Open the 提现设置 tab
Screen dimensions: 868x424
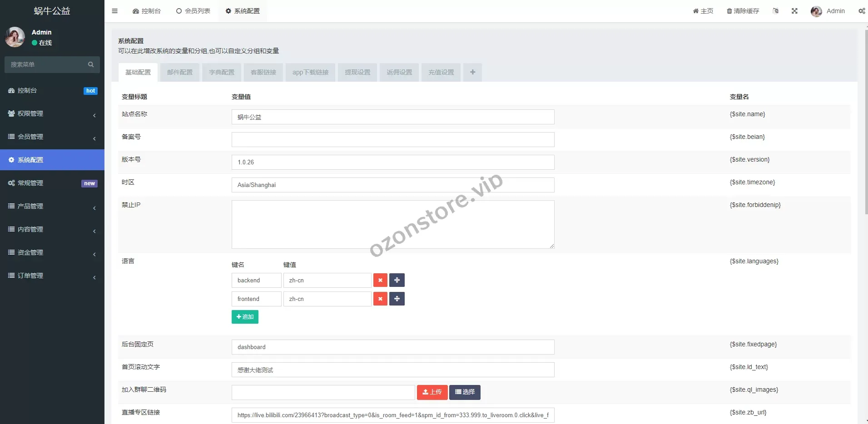tap(357, 72)
